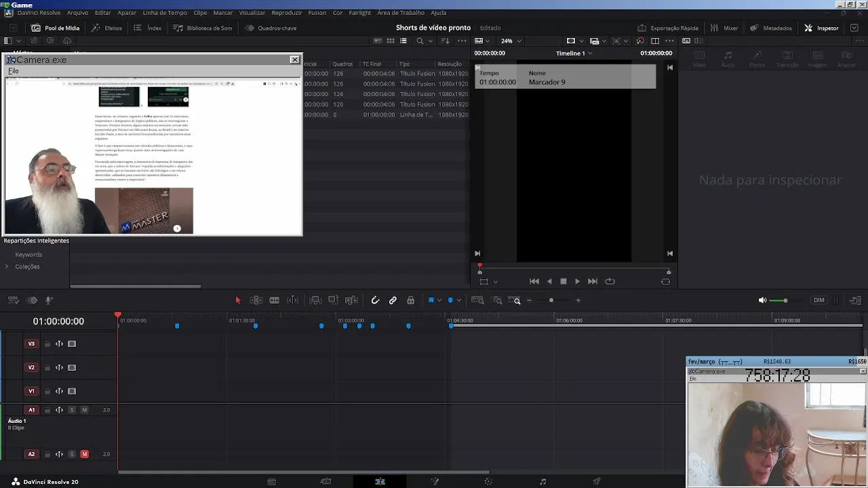Toggle loop playback icon
This screenshot has height=488, width=868.
tap(610, 281)
